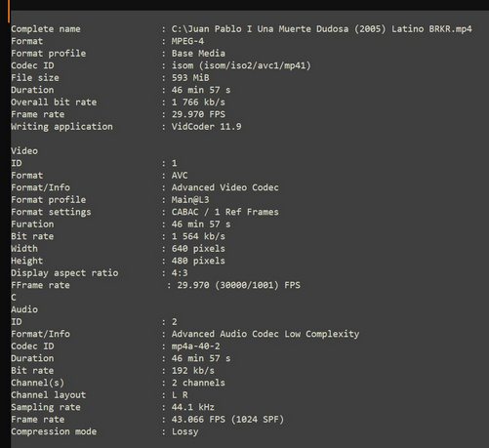This screenshot has width=489, height=448.
Task: Click the mp4a-40-2 codec ID
Action: tap(195, 346)
